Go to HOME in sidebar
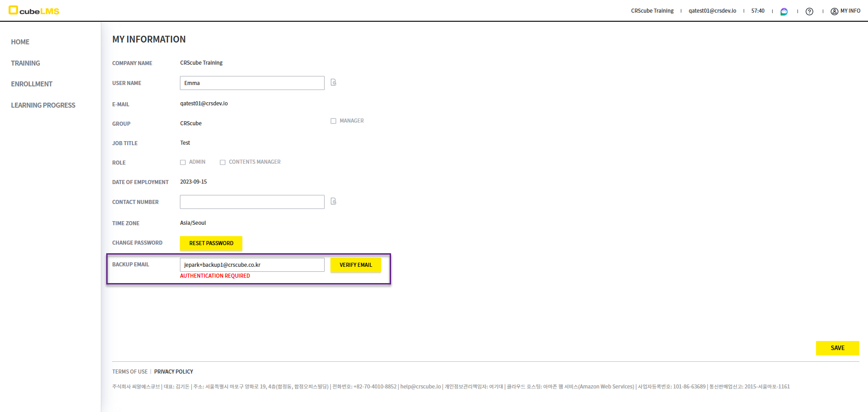 [20, 42]
